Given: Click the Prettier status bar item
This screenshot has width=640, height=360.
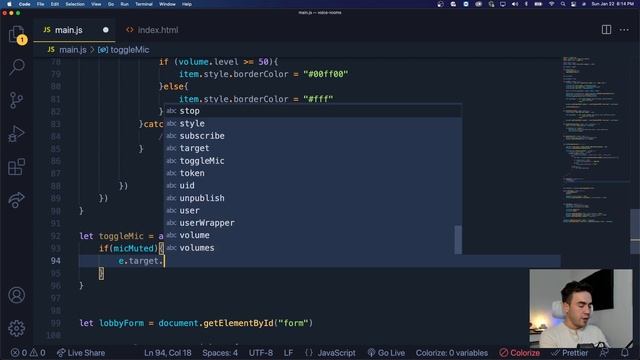Looking at the screenshot, I should [570, 353].
